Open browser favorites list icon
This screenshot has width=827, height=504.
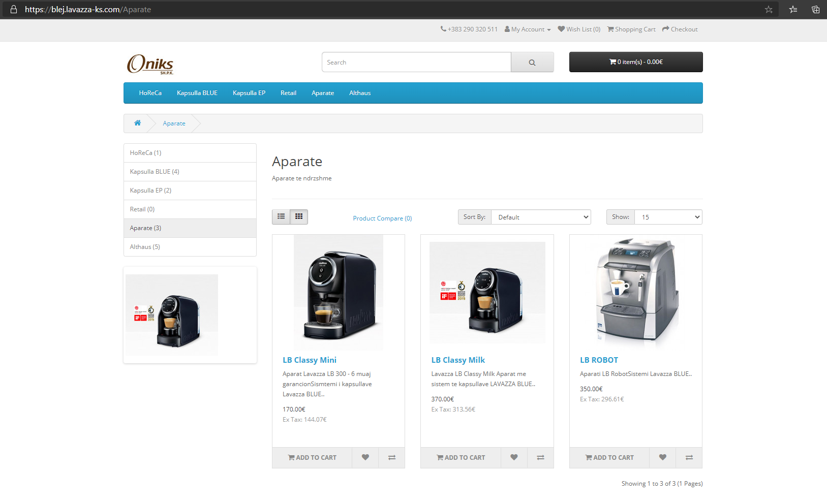click(793, 10)
